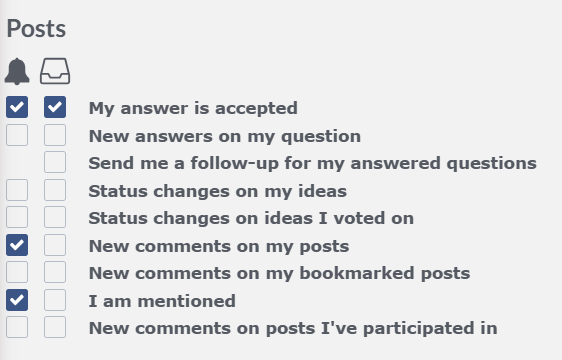
Task: Check inbox box for ideas I voted on
Action: [x=55, y=217]
